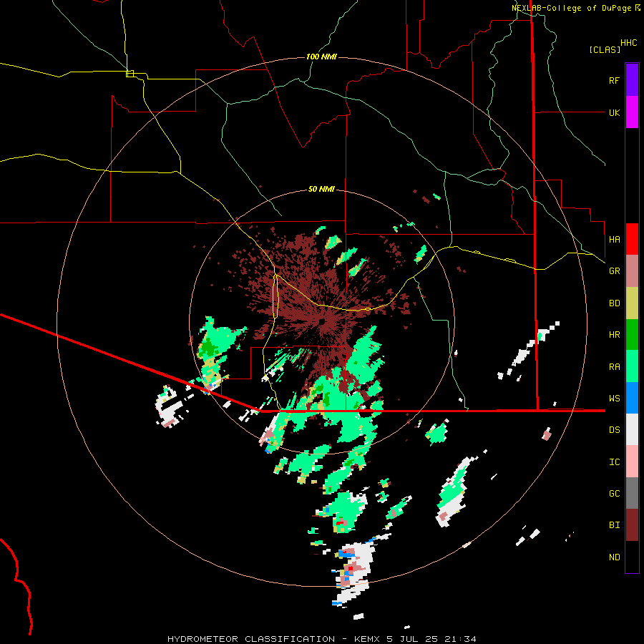Click the '50 NMI' range ring label
The height and width of the screenshot is (644, 644).
(321, 190)
